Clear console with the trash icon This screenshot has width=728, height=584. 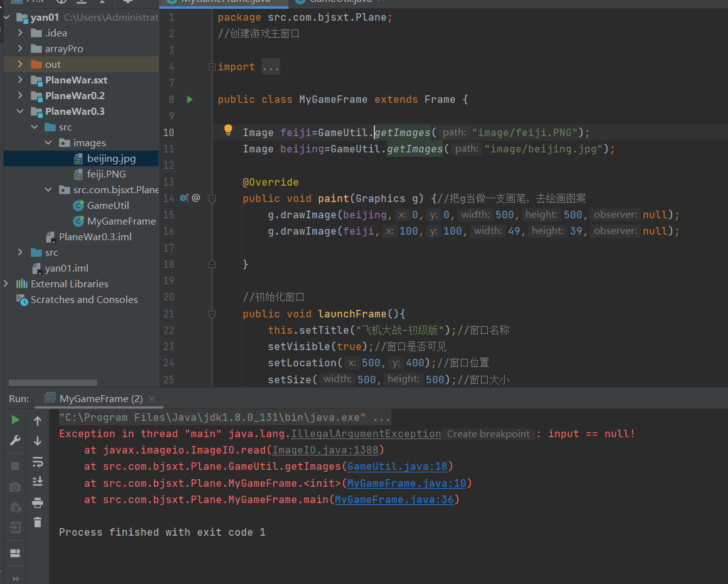click(38, 522)
